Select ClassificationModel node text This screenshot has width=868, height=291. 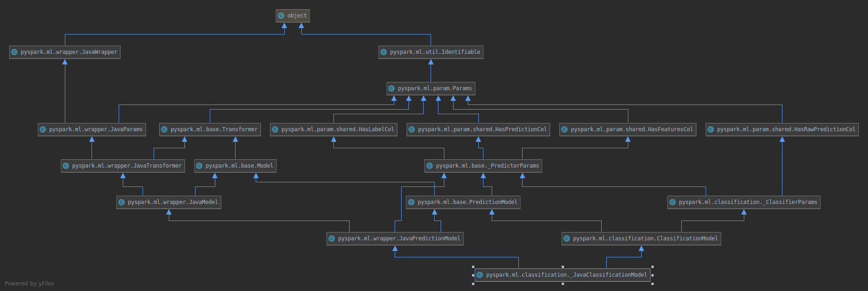click(x=645, y=239)
